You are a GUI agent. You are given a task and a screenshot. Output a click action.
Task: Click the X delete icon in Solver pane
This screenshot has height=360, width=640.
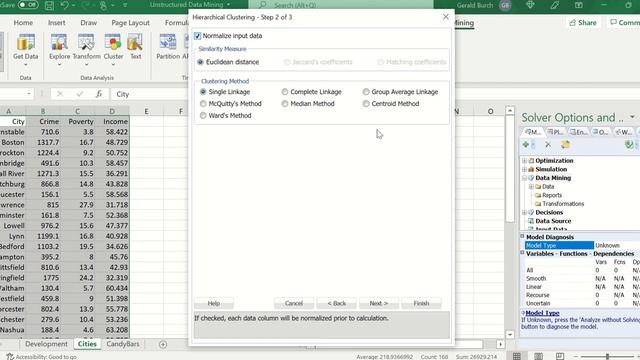(x=548, y=144)
